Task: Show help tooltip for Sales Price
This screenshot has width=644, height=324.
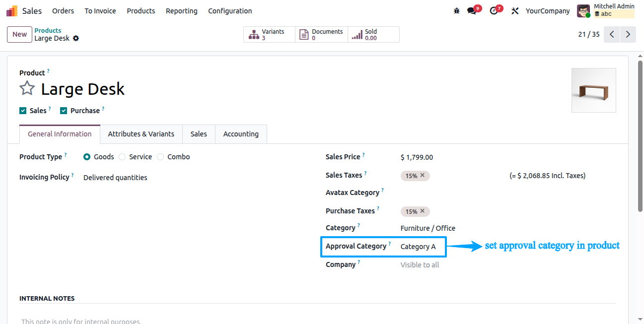Action: click(x=363, y=155)
